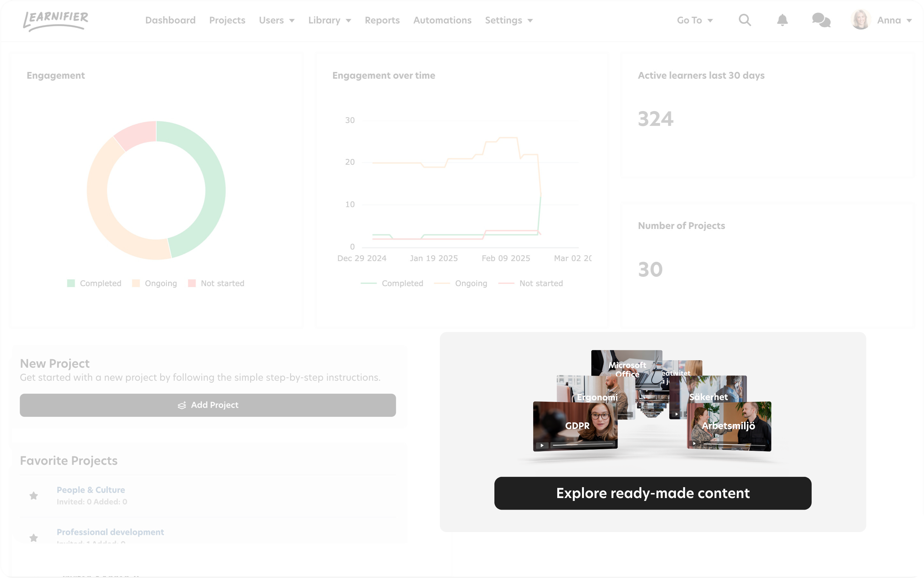The image size is (924, 578).
Task: Click Anna's profile avatar
Action: (x=860, y=20)
